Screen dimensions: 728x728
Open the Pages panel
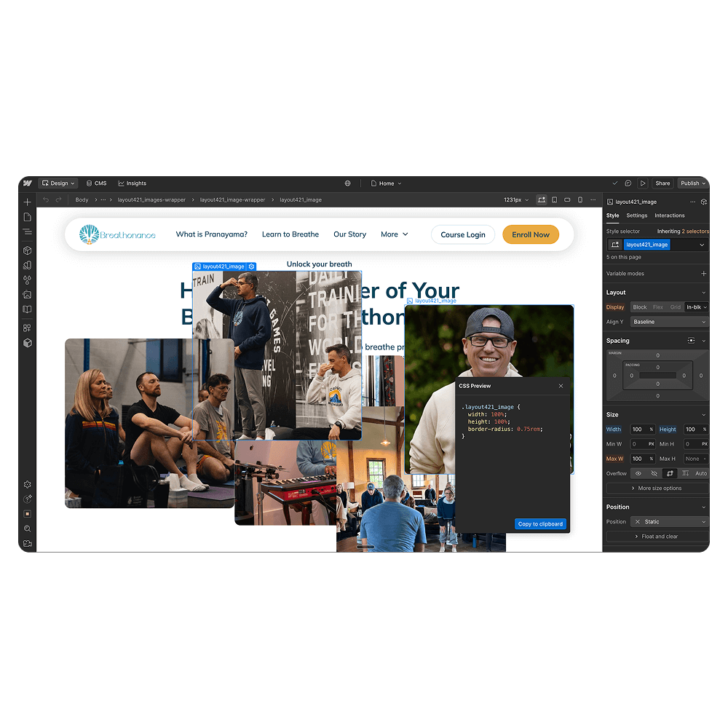27,216
